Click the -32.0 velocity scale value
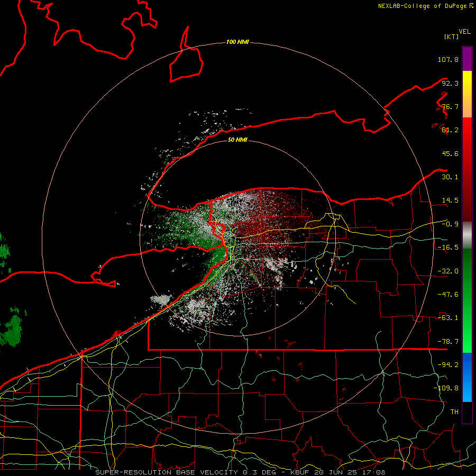This screenshot has width=476, height=476. coord(448,271)
